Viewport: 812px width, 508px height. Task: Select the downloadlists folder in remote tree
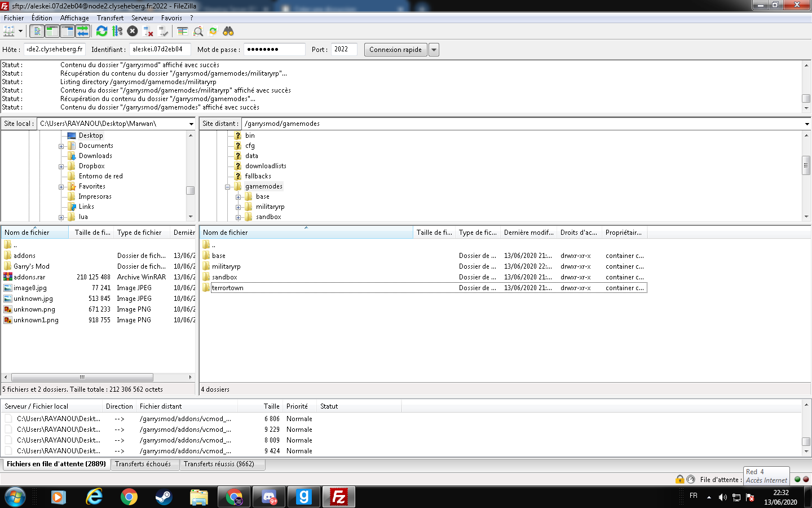(266, 166)
